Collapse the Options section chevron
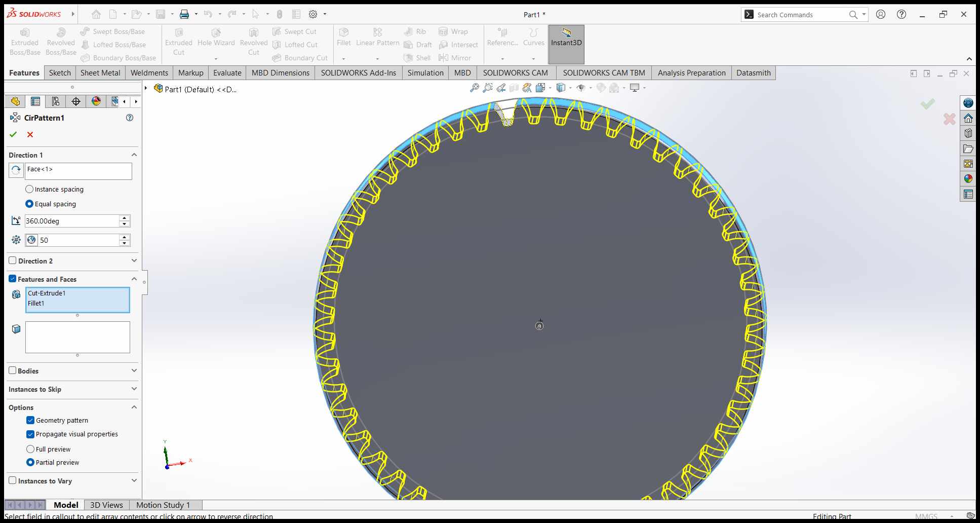Viewport: 980px width, 523px height. [134, 407]
